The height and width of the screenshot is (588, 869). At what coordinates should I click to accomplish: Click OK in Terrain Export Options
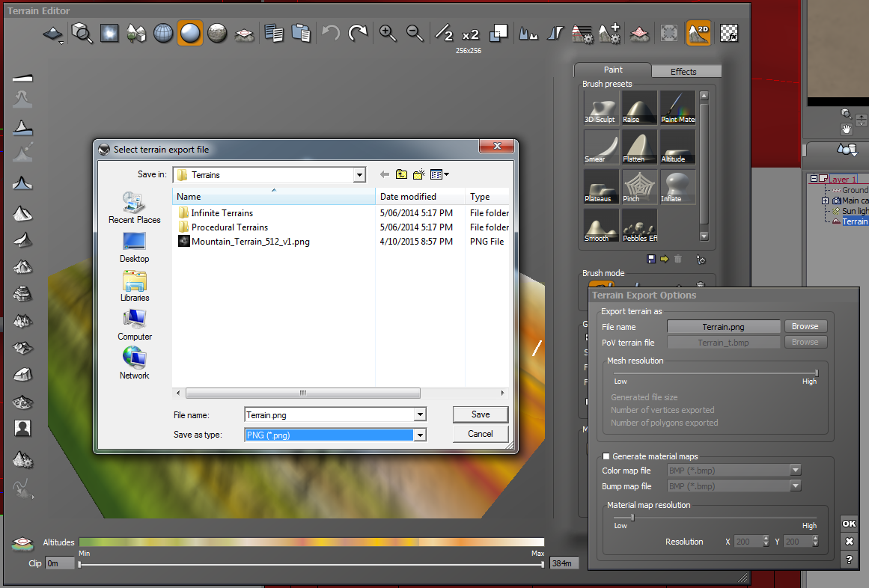849,523
